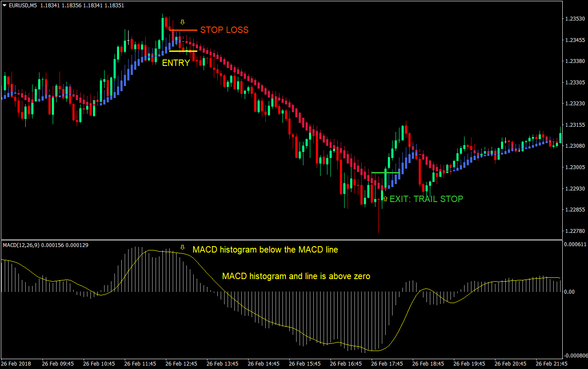Click the 26 Feb 19:45 time label
Image resolution: width=588 pixels, height=369 pixels.
pyautogui.click(x=469, y=364)
